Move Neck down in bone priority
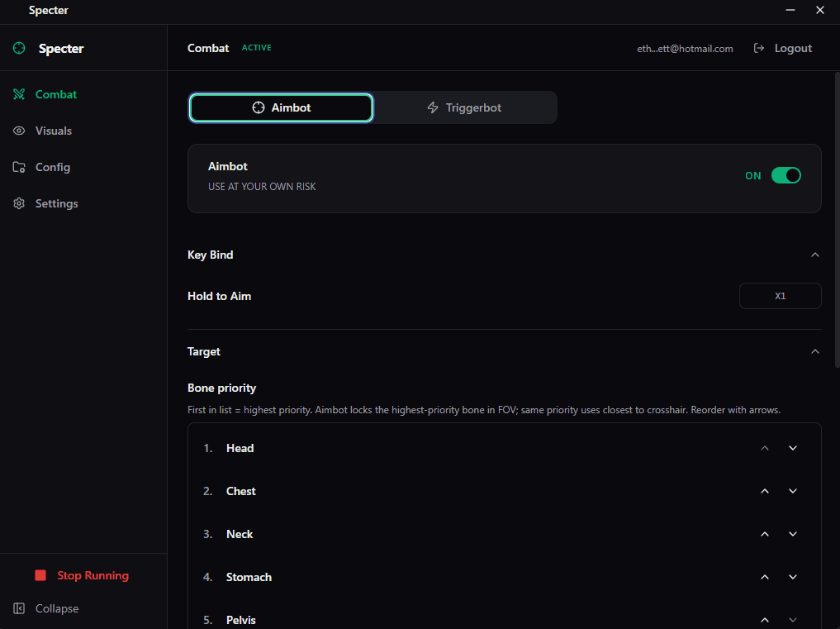 (793, 534)
